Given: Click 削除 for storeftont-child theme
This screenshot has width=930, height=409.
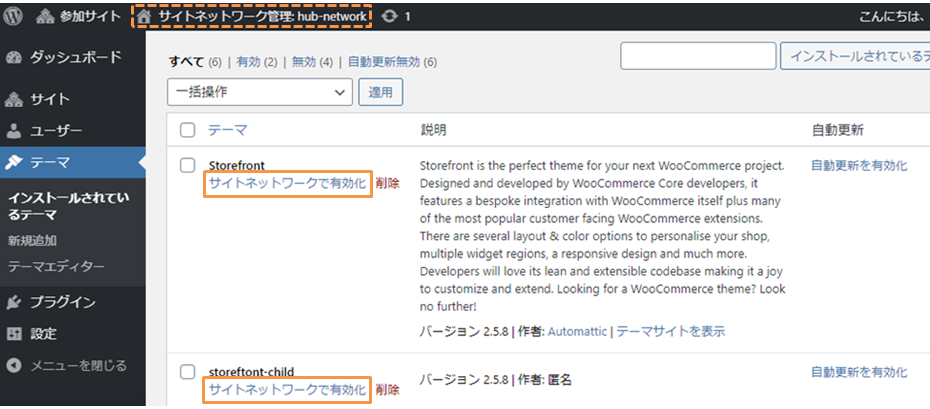Looking at the screenshot, I should click(387, 389).
